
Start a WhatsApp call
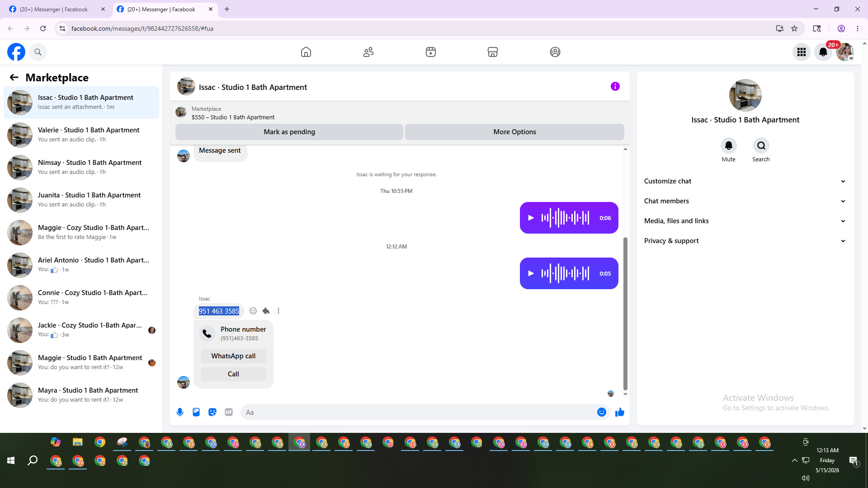click(233, 356)
